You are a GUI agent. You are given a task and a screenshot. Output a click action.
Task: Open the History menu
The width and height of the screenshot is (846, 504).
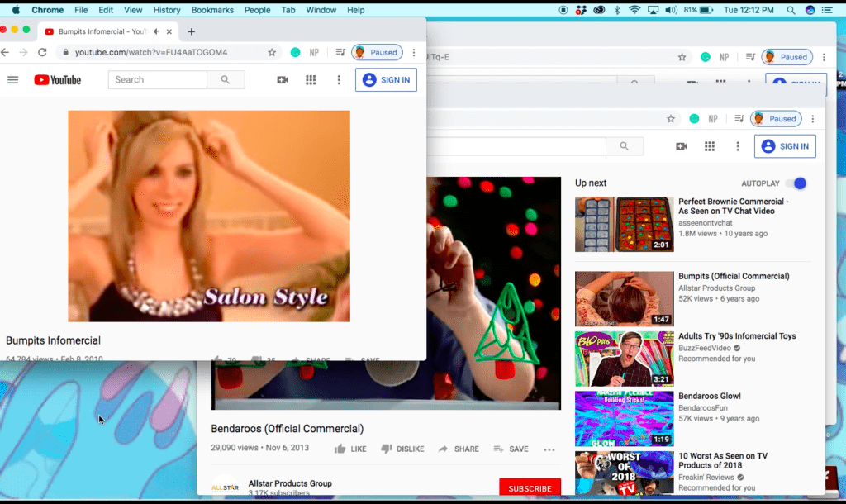click(167, 10)
